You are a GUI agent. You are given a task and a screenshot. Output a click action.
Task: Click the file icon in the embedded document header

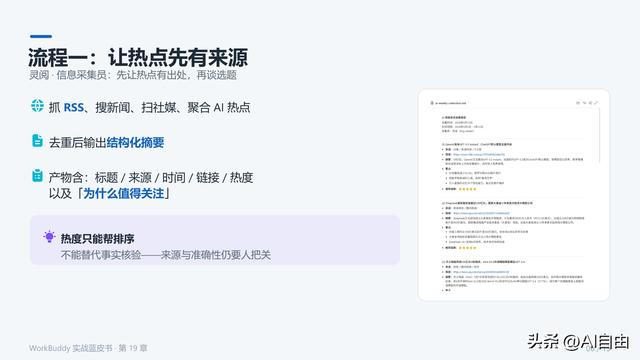pos(432,103)
